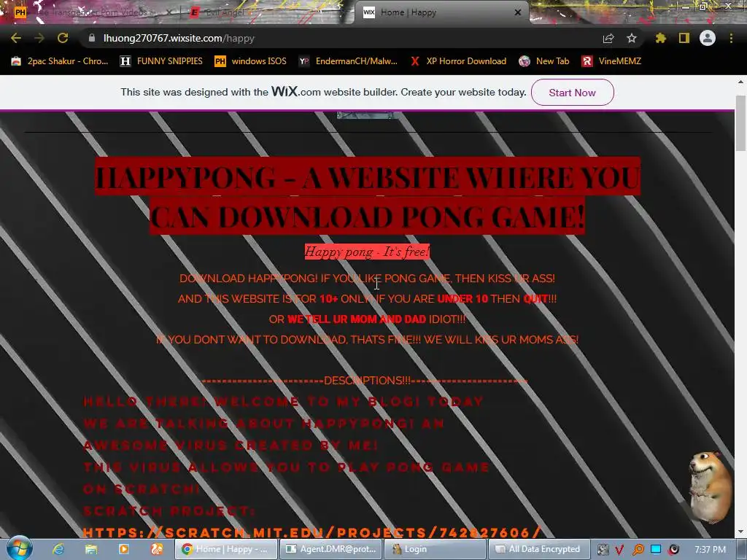
Task: Click the blue monitor network tray icon
Action: tap(656, 550)
